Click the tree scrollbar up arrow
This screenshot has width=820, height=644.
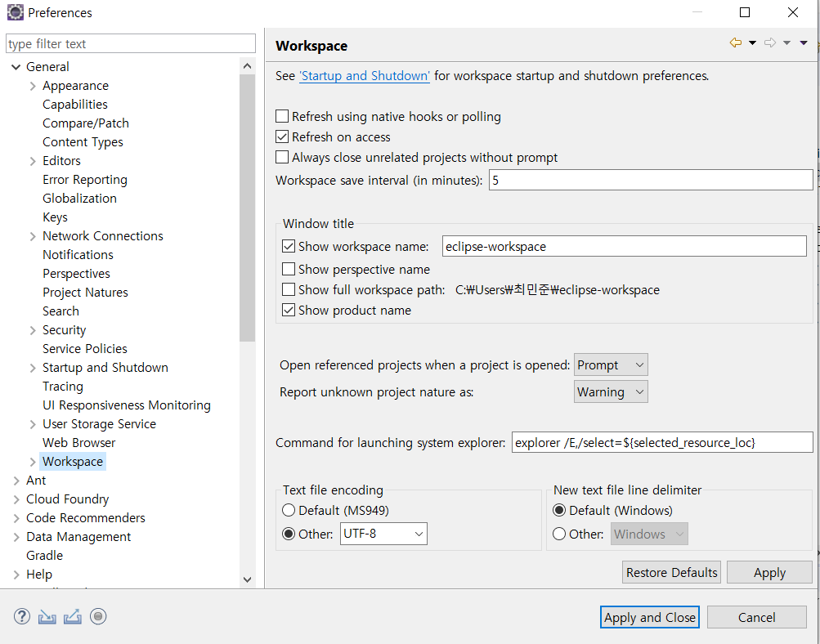click(x=248, y=66)
